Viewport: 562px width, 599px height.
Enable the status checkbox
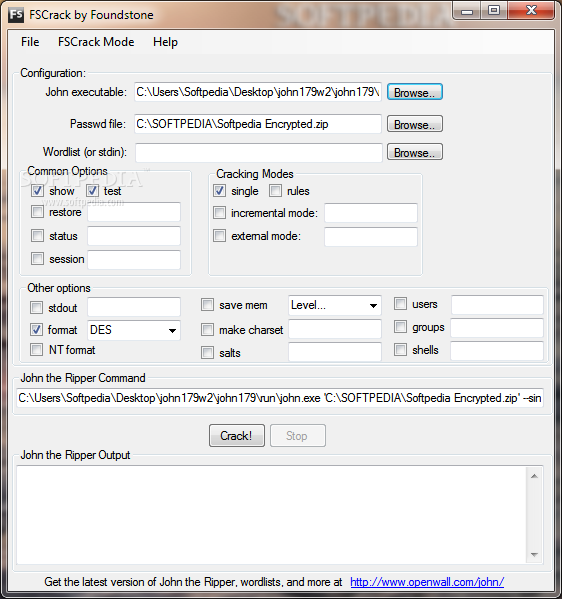tap(37, 235)
